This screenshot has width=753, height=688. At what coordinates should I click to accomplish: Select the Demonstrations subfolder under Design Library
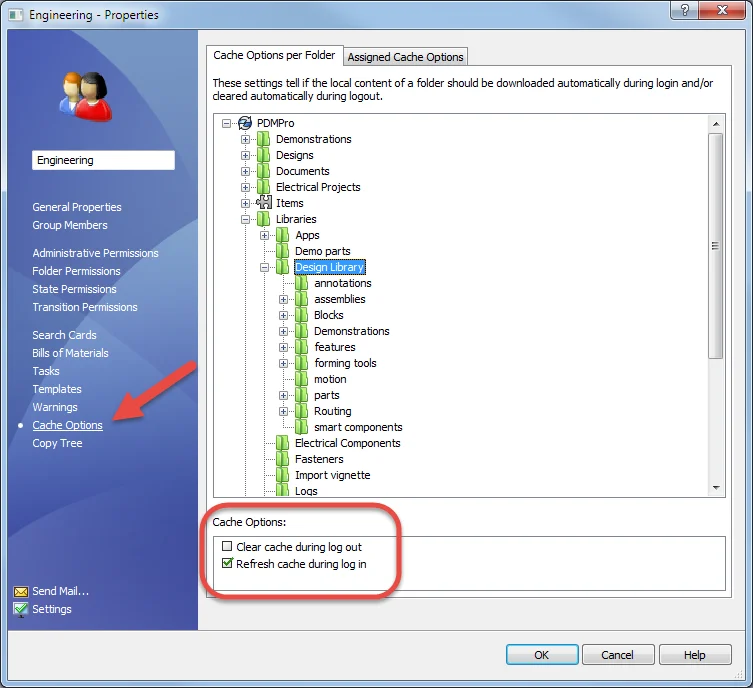(352, 331)
